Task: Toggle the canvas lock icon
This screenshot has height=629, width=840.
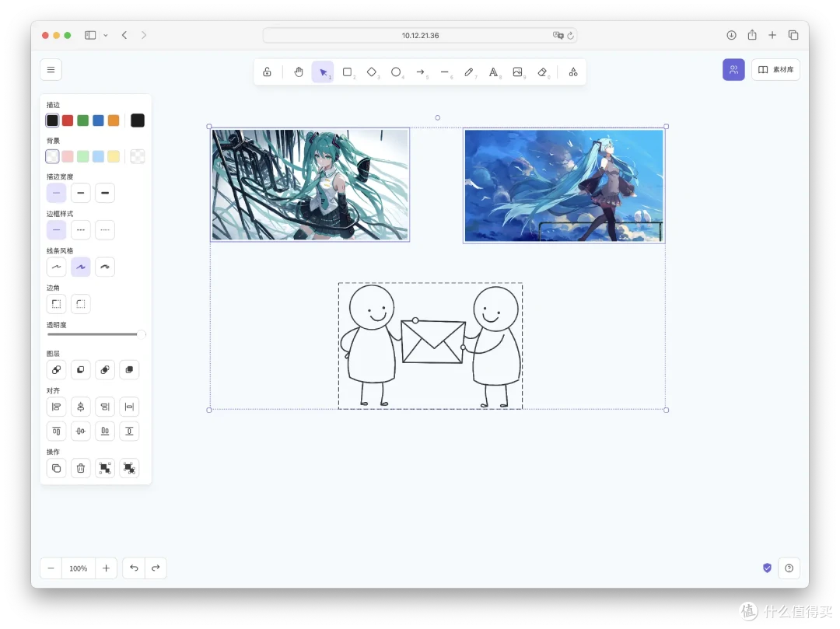Action: click(x=267, y=72)
